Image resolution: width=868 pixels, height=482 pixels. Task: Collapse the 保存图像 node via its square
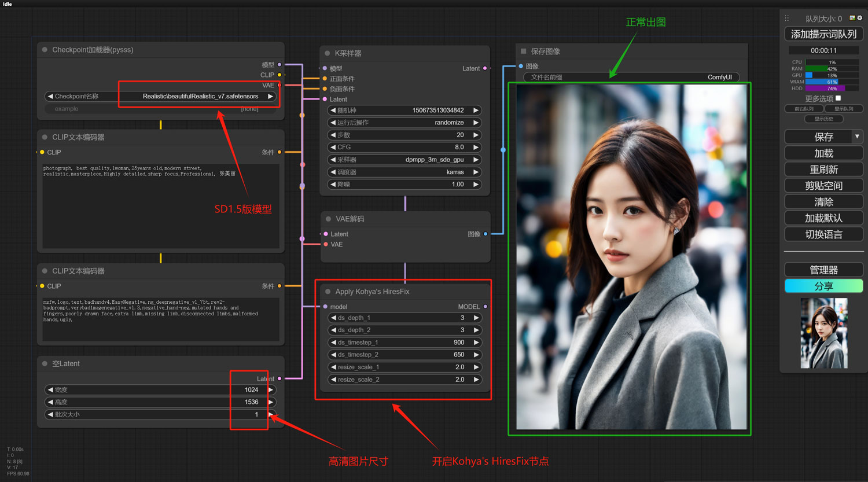(x=524, y=51)
